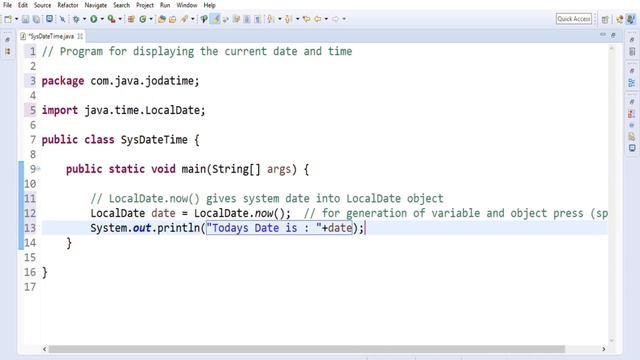Expand the Previous Annotation dropdown
This screenshot has height=360, width=640.
[x=298, y=19]
